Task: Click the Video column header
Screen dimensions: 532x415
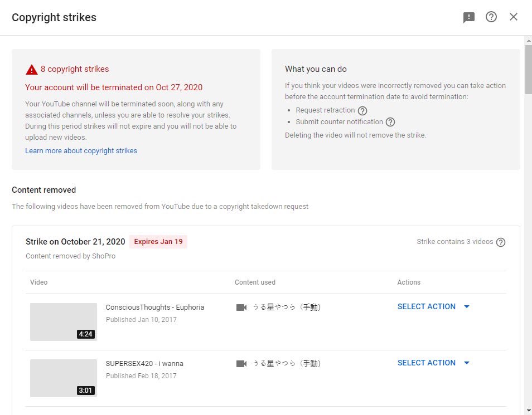Action: pos(38,282)
